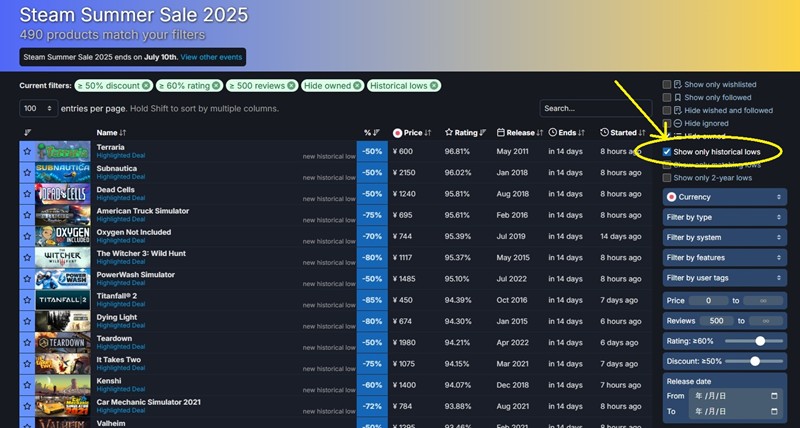Enable Hide ignored checkbox
800x428 pixels.
(666, 123)
